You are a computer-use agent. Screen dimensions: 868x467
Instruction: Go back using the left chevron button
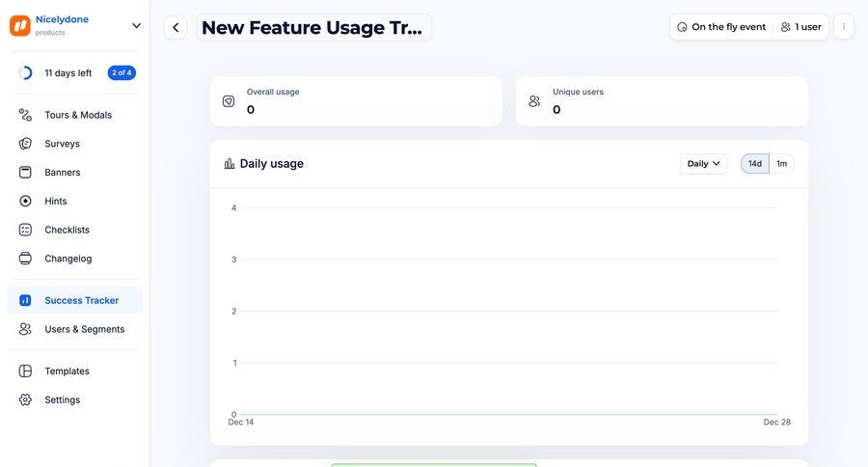tap(176, 28)
